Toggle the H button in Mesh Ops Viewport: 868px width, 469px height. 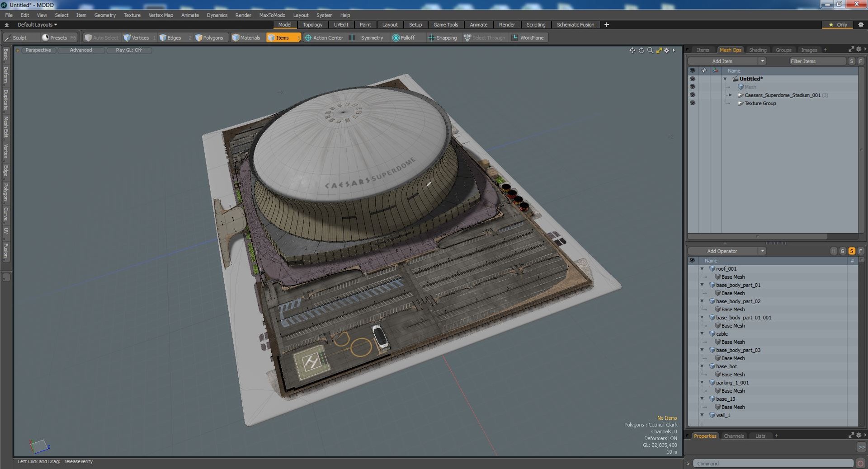tap(834, 251)
